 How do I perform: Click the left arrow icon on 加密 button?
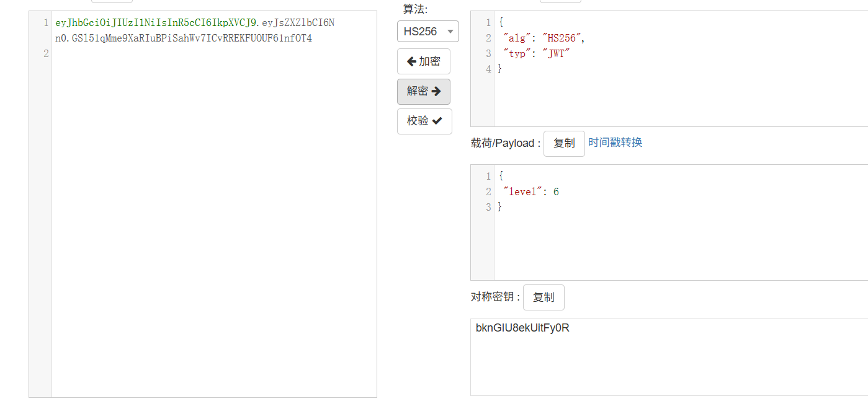tap(411, 62)
